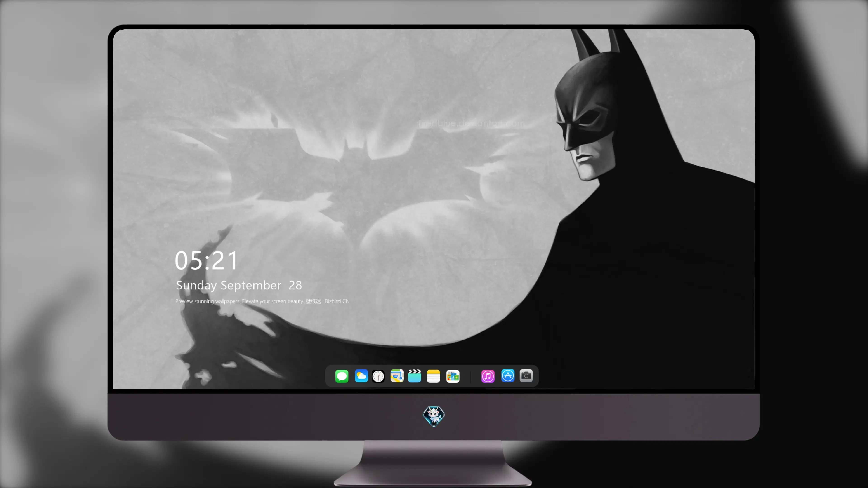This screenshot has width=868, height=488.
Task: Click the Sunday September 28 date text
Action: 239,285
